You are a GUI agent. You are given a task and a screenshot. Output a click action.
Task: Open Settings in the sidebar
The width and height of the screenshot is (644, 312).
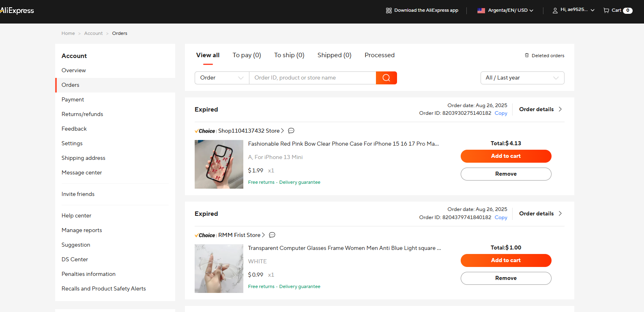tap(72, 144)
